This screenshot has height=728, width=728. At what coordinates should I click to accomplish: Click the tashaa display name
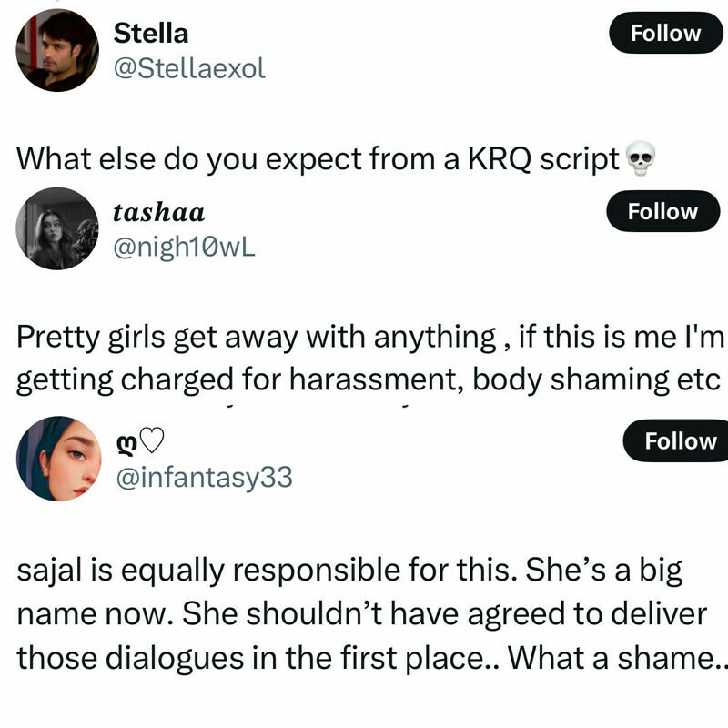(158, 212)
